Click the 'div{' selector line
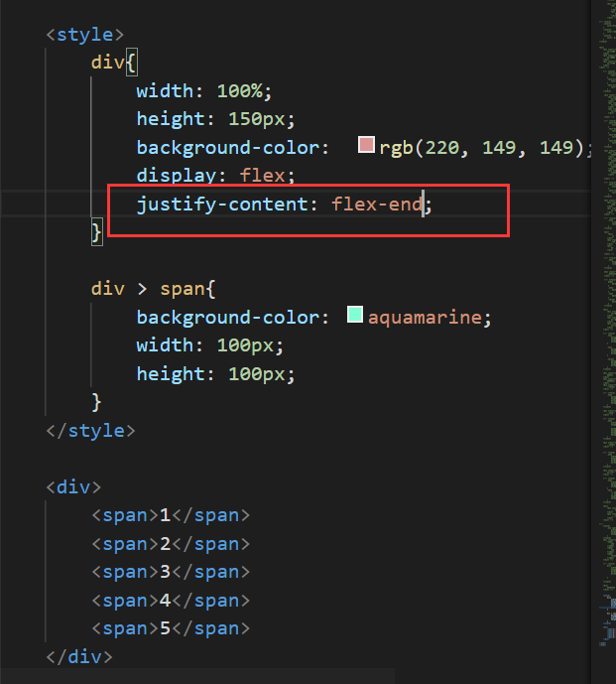 coord(114,63)
